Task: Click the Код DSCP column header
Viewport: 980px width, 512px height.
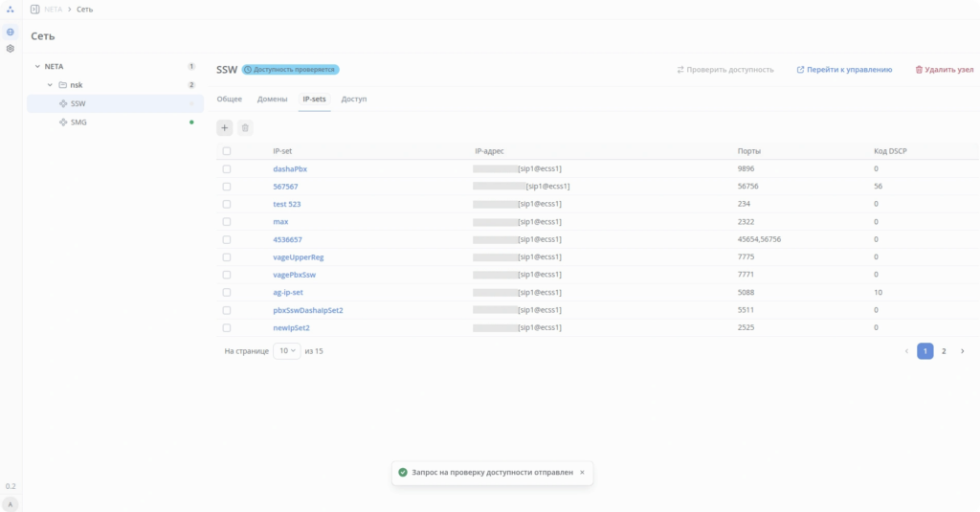Action: coord(890,151)
